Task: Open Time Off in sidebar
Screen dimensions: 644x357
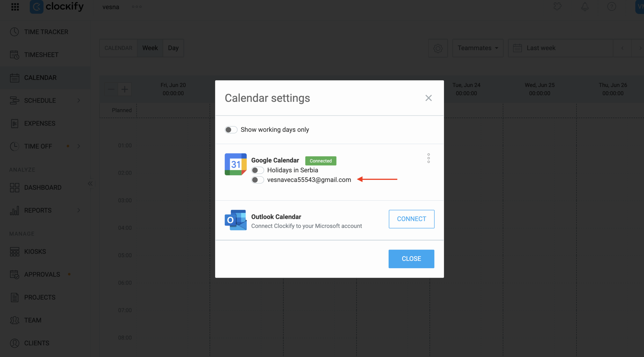Action: click(x=45, y=146)
